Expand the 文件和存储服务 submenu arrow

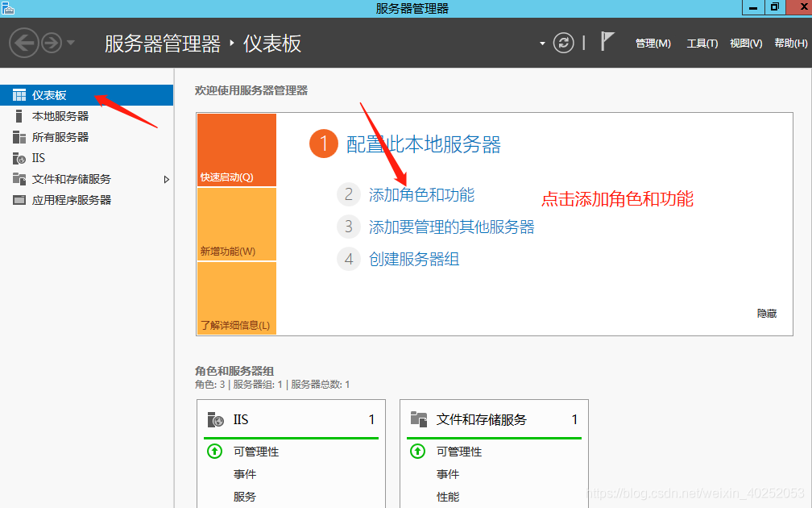tap(166, 179)
